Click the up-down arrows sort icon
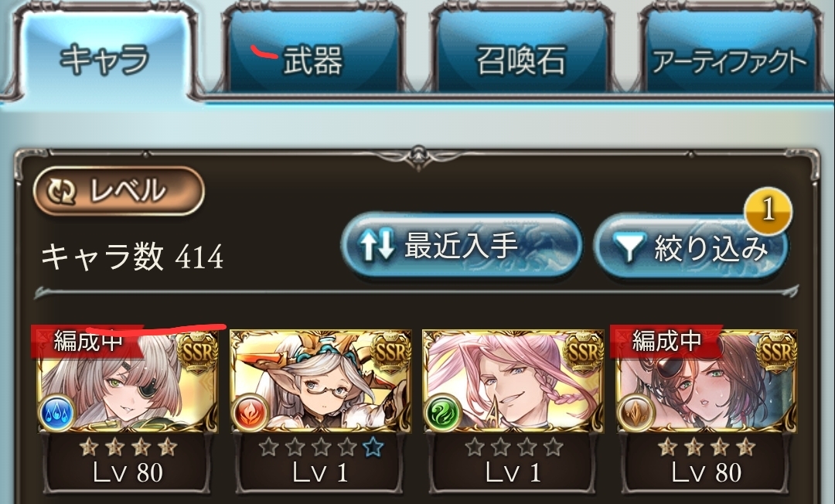Viewport: 835px width, 504px height. (x=377, y=247)
